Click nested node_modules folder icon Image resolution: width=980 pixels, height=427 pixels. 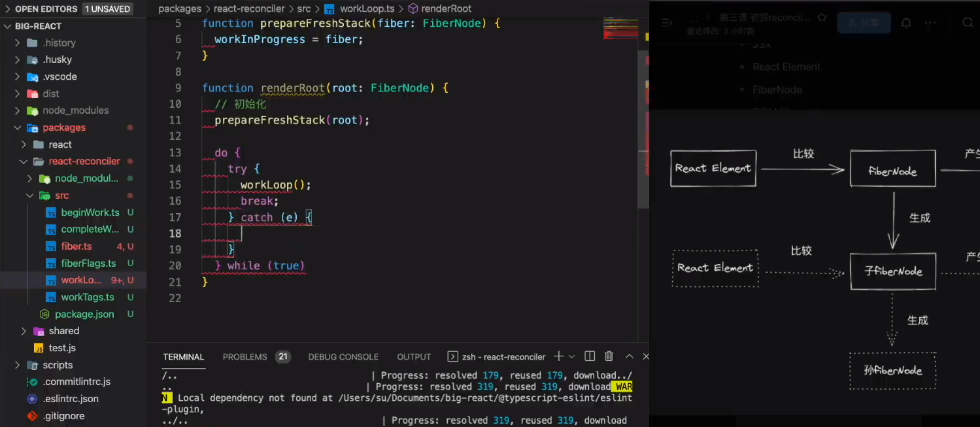pos(44,179)
